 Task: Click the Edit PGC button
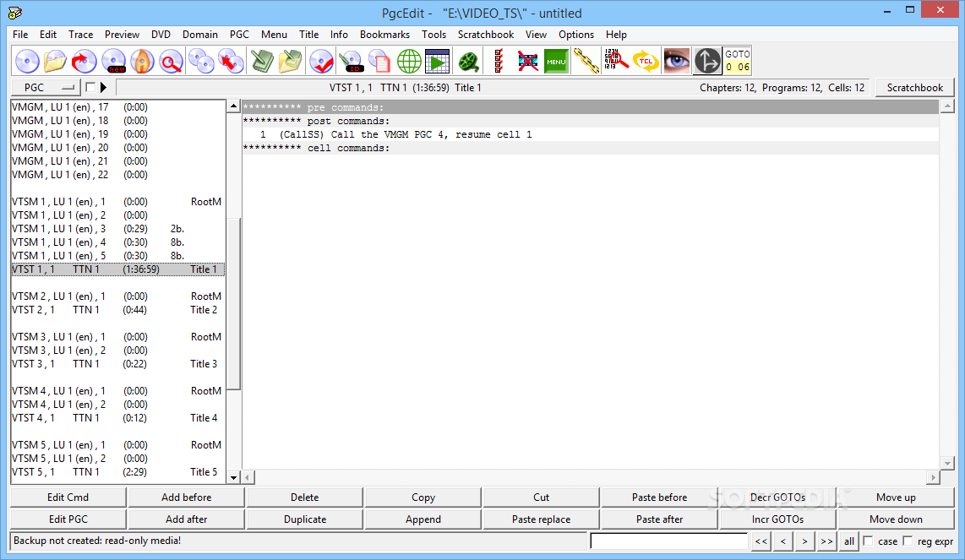click(68, 519)
